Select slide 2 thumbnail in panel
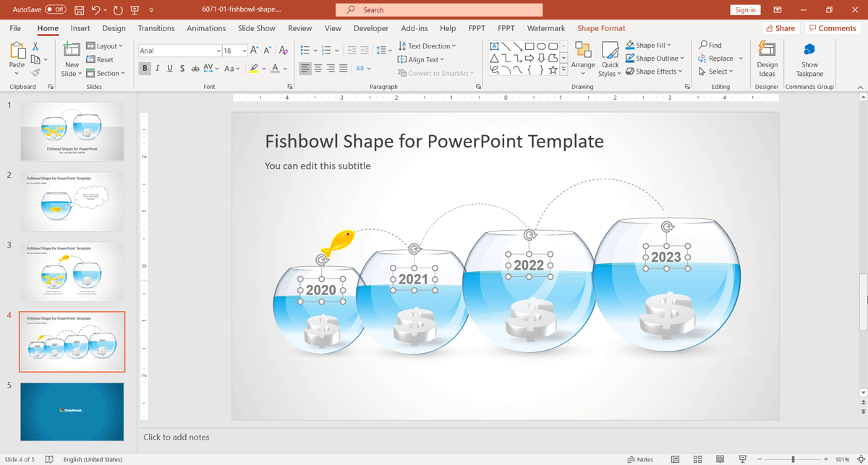Viewport: 868px width, 465px height. [72, 202]
